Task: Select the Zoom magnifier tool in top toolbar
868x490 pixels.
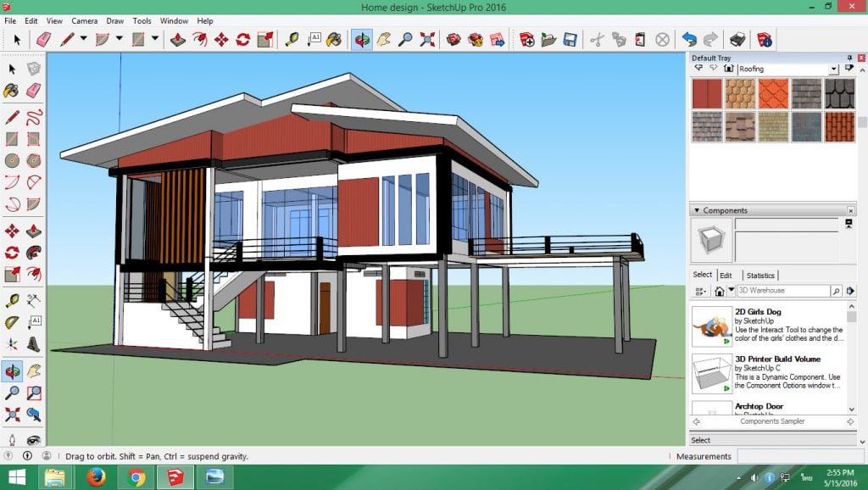Action: coord(406,39)
